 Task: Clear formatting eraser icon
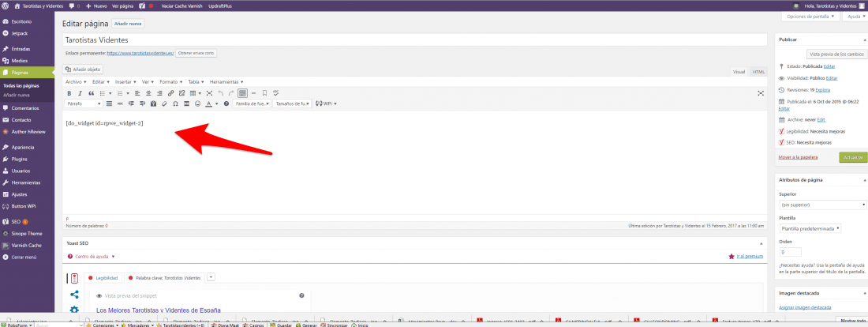tap(164, 103)
